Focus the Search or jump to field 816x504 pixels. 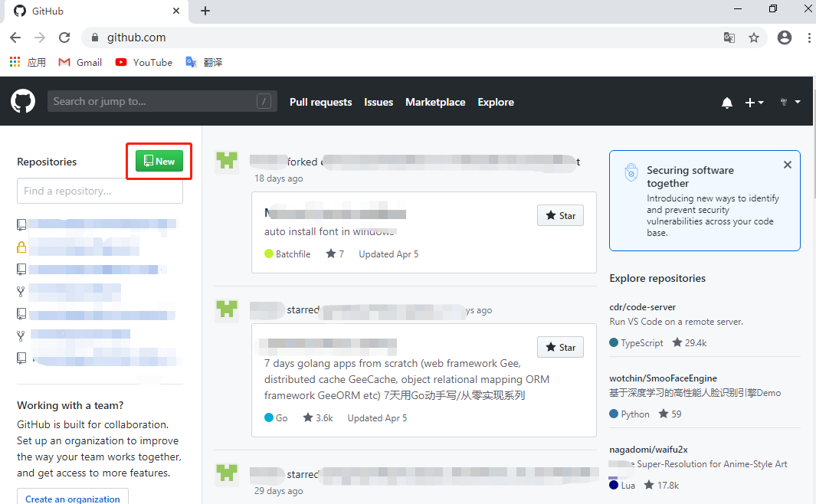coord(162,101)
